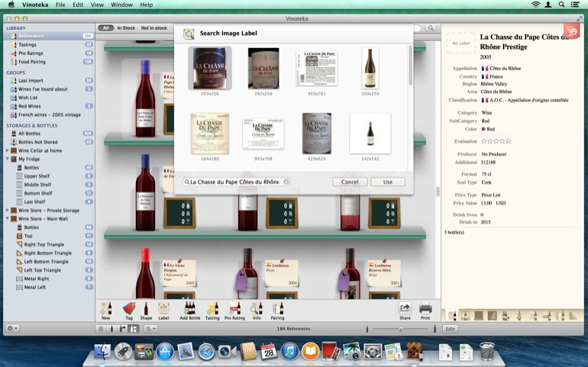Click the No Label placeholder image
The image size is (588, 367).
pyautogui.click(x=461, y=43)
